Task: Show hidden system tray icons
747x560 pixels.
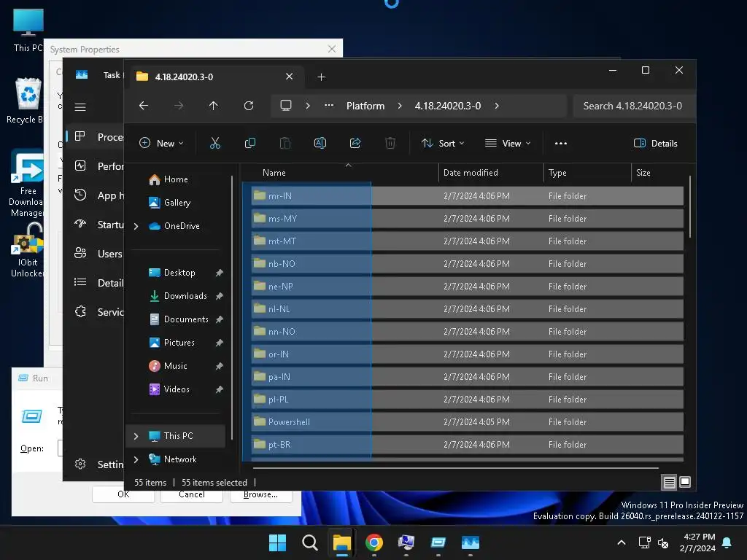Action: 622,542
